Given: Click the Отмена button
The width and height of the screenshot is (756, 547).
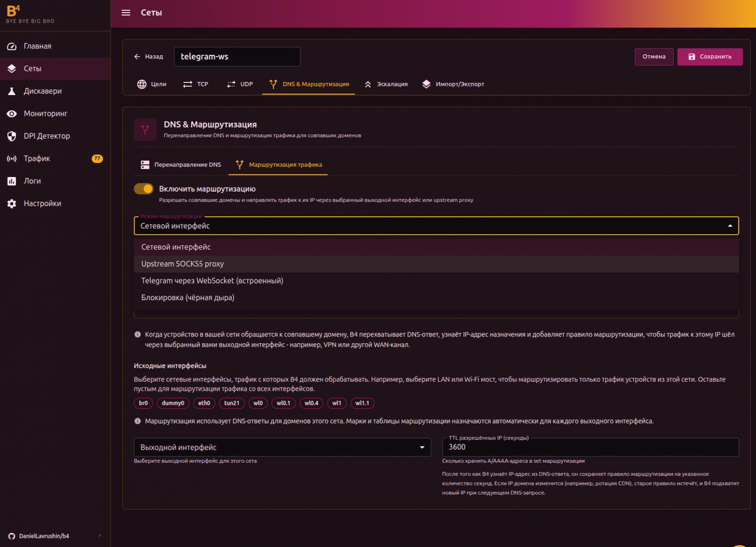Looking at the screenshot, I should 654,57.
